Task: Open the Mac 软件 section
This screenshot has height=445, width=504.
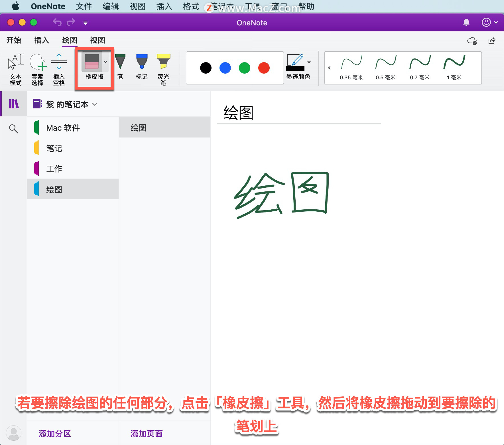Action: (73, 128)
